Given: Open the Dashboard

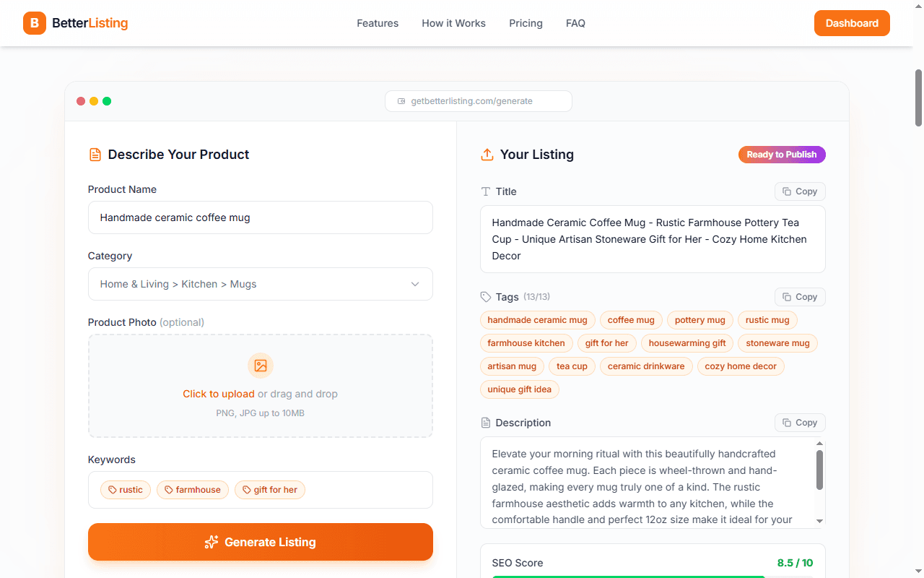Looking at the screenshot, I should (852, 22).
